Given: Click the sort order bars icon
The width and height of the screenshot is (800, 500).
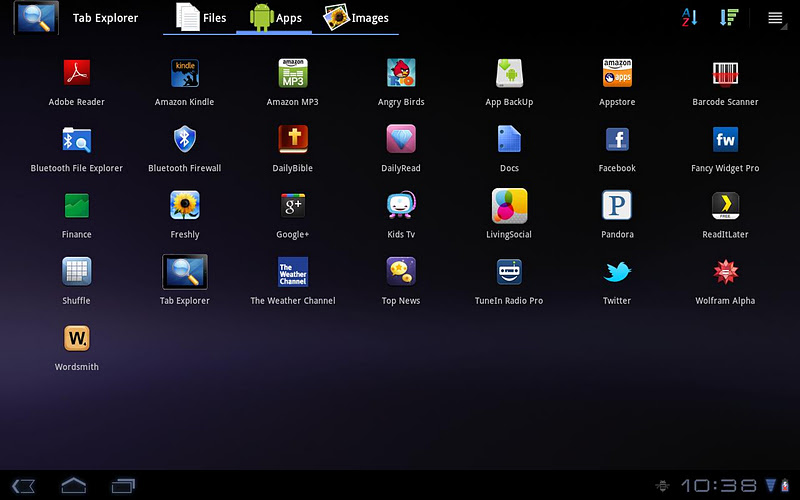Looking at the screenshot, I should 729,17.
